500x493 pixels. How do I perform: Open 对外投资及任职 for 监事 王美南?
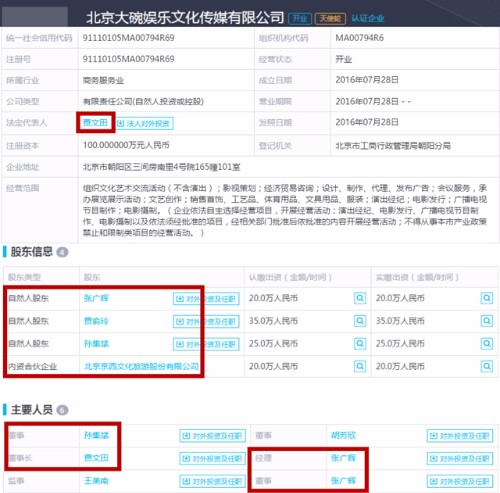point(213,481)
